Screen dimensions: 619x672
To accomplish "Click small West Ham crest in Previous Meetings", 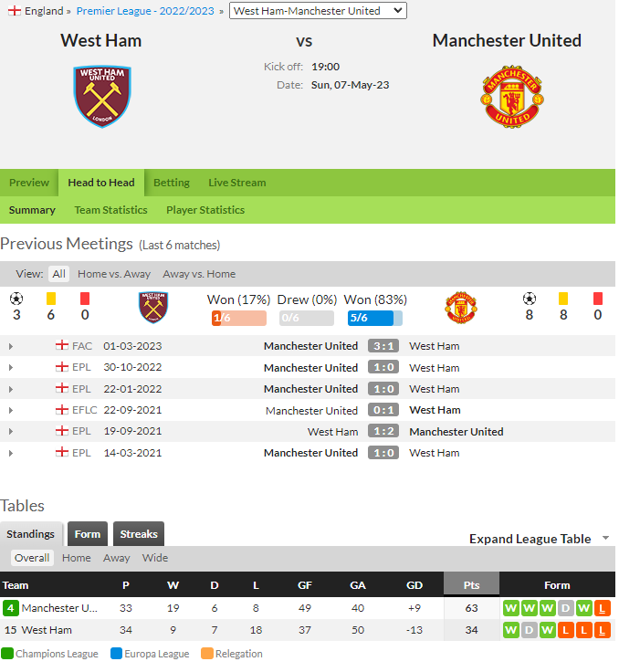I will 153,308.
